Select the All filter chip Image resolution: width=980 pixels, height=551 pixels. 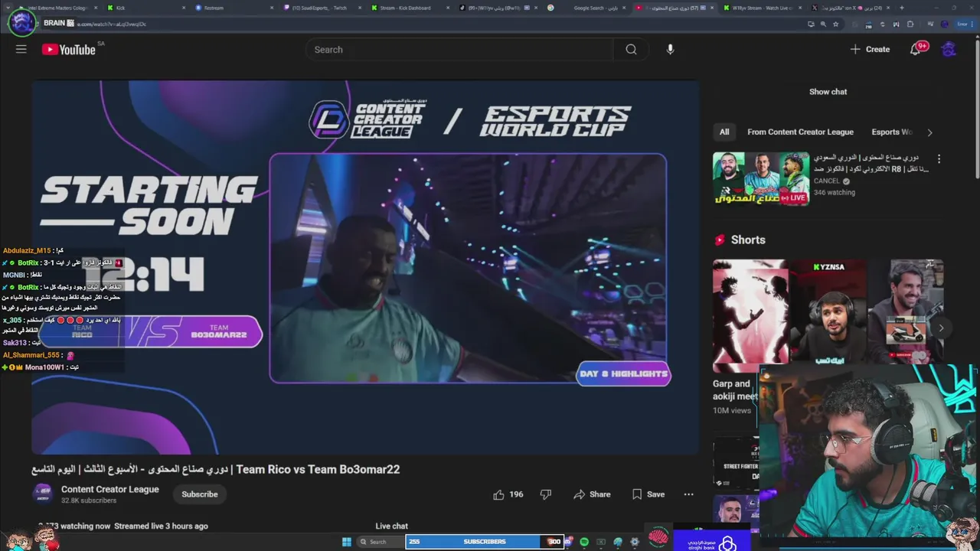724,132
